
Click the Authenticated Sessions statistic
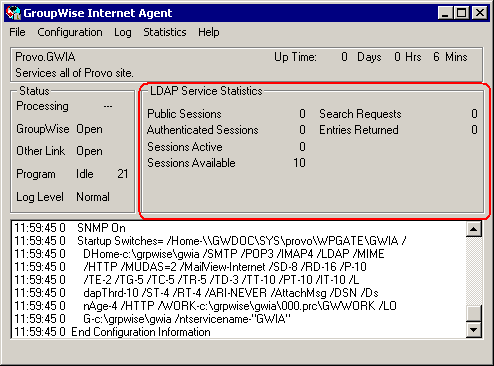(226, 130)
